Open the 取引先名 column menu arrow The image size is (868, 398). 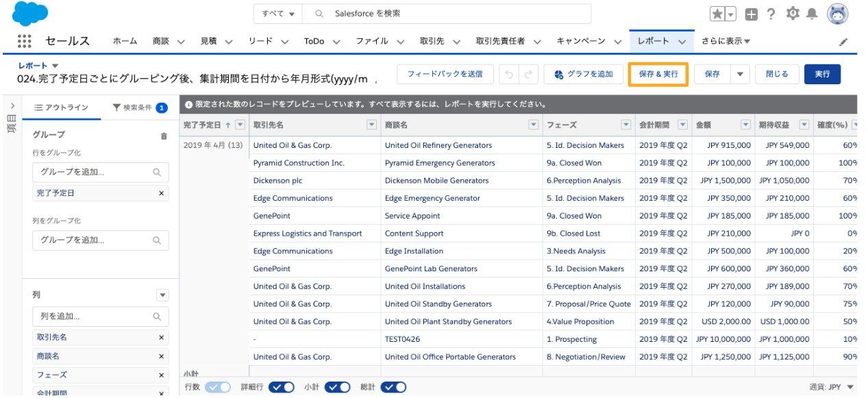(x=372, y=125)
